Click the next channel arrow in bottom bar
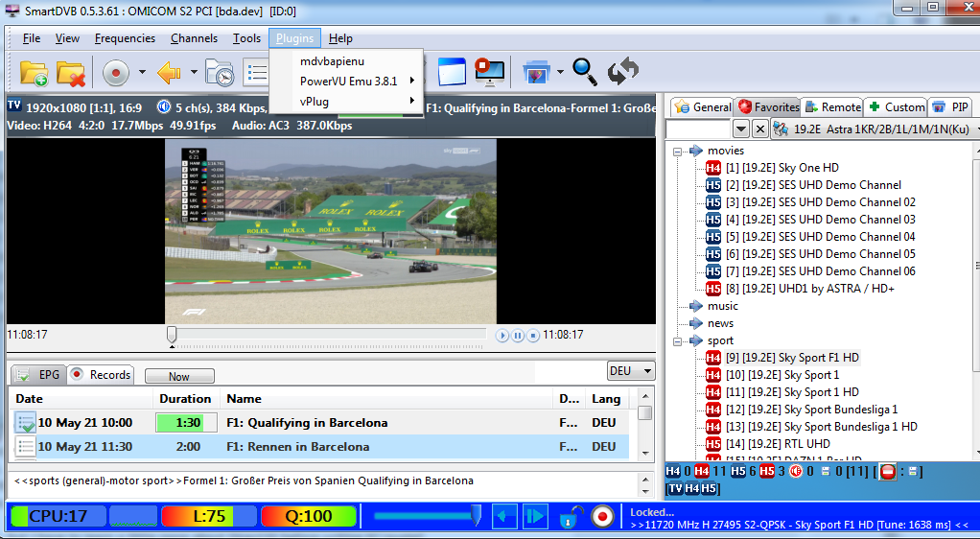Screen dimensions: 980x539 (x=535, y=517)
